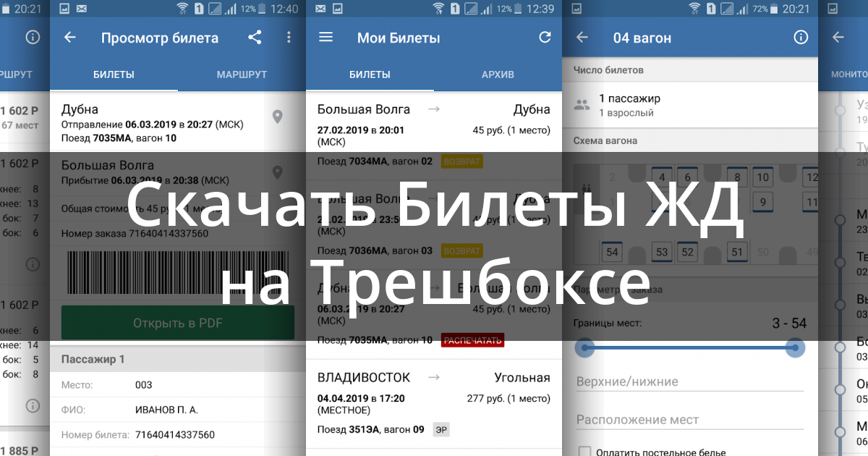Tap ЭР badge on Владивосток ticket
Screen dimensions: 868x456
(441, 429)
